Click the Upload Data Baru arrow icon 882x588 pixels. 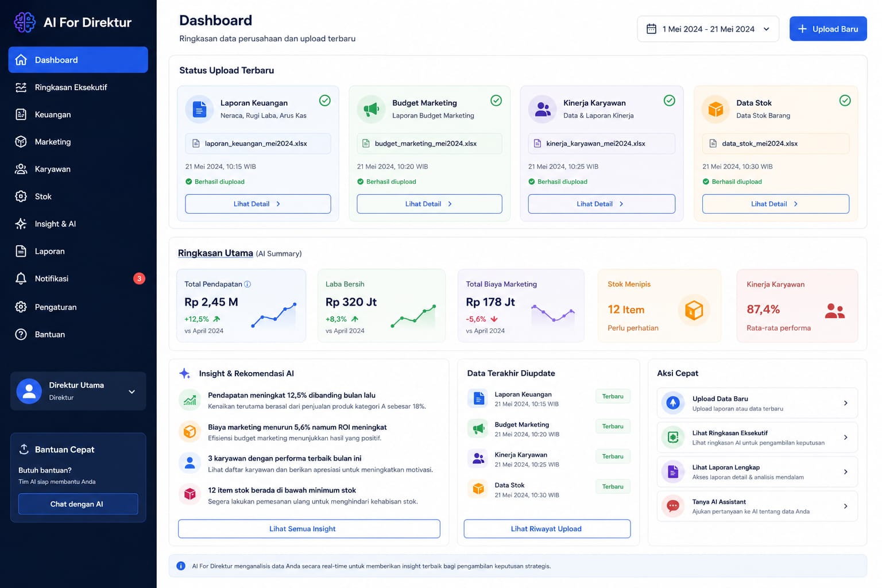pyautogui.click(x=673, y=403)
